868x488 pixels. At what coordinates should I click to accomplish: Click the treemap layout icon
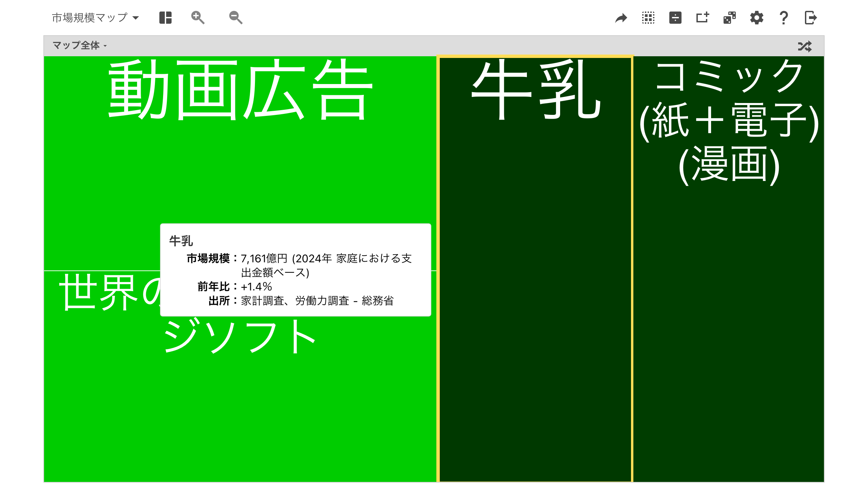click(165, 18)
